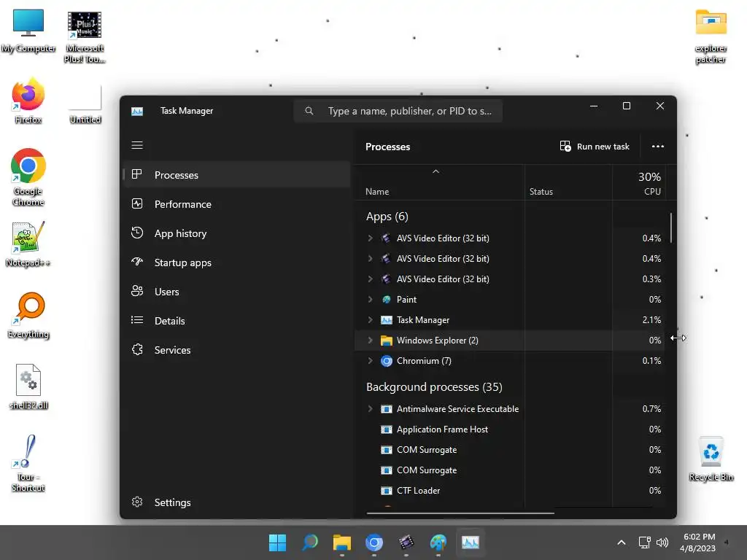Show hidden tray icons chevron
The image size is (747, 560).
pos(622,542)
